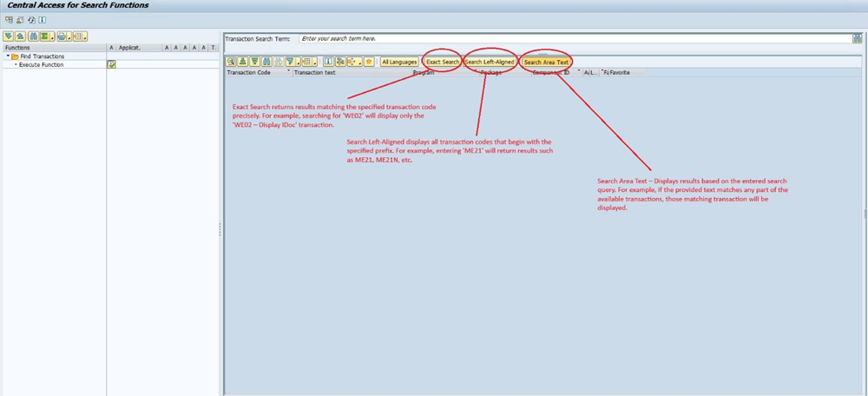Toggle the All Languages button
868x396 pixels.
coord(399,62)
